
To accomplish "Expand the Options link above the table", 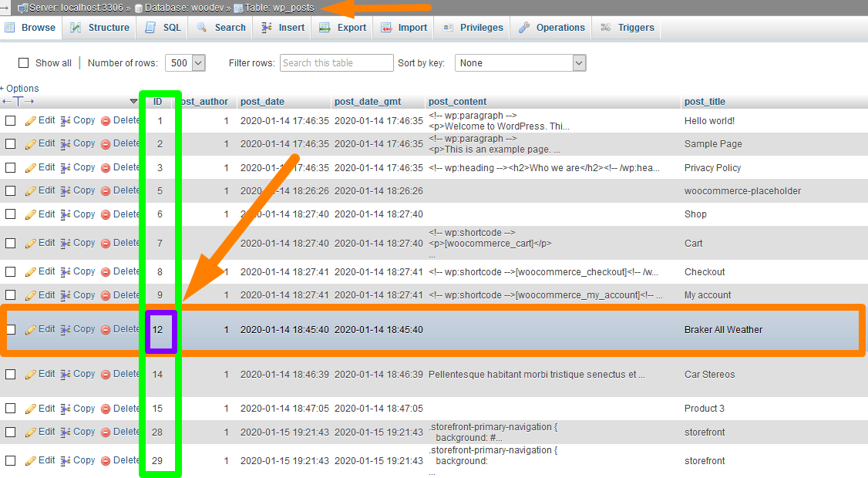I will (22, 89).
